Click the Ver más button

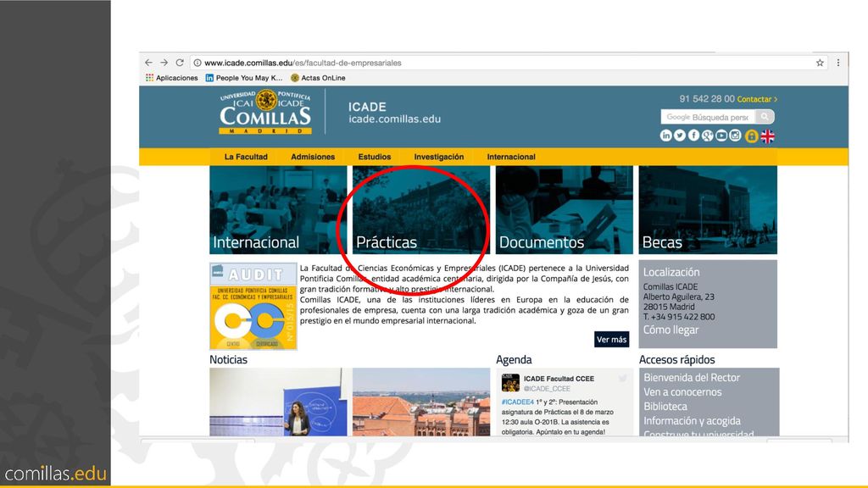point(612,339)
